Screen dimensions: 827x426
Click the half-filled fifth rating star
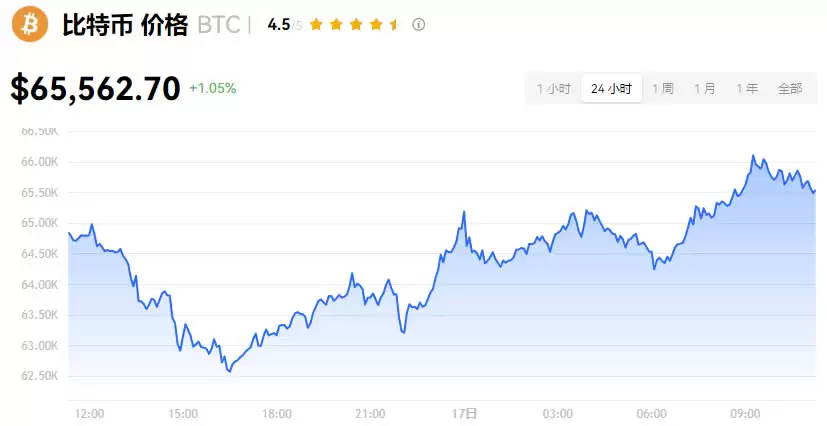pos(394,25)
